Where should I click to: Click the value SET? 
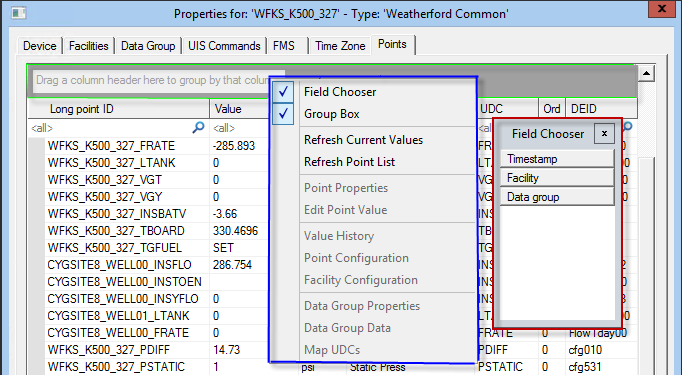pyautogui.click(x=223, y=248)
